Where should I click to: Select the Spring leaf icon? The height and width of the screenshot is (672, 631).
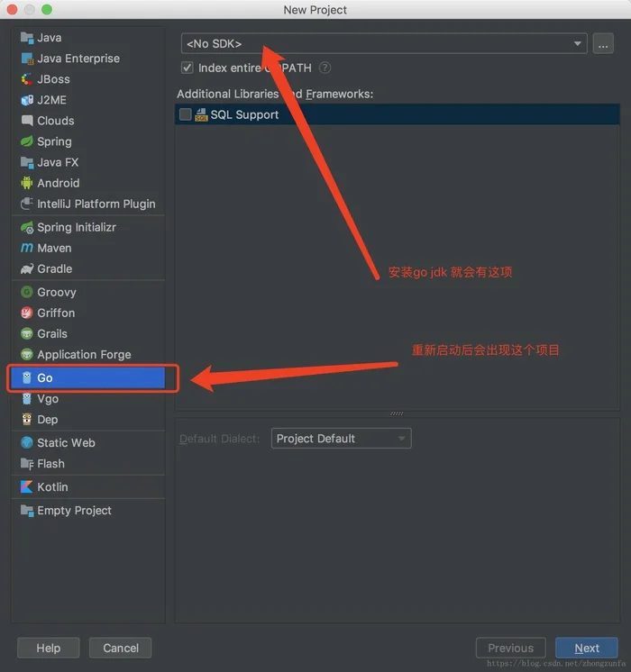pyautogui.click(x=27, y=141)
